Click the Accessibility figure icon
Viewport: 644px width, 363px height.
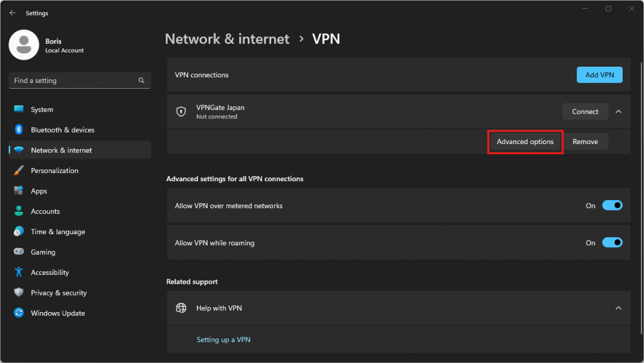click(x=19, y=272)
